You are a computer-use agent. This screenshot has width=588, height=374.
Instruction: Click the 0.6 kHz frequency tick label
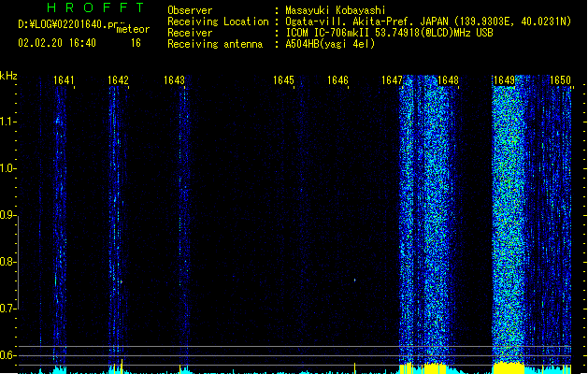(7, 355)
